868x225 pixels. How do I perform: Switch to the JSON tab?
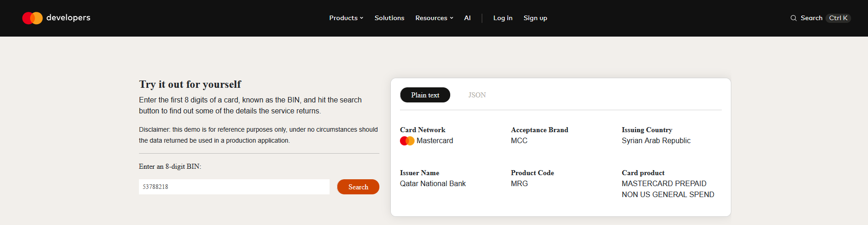click(477, 95)
